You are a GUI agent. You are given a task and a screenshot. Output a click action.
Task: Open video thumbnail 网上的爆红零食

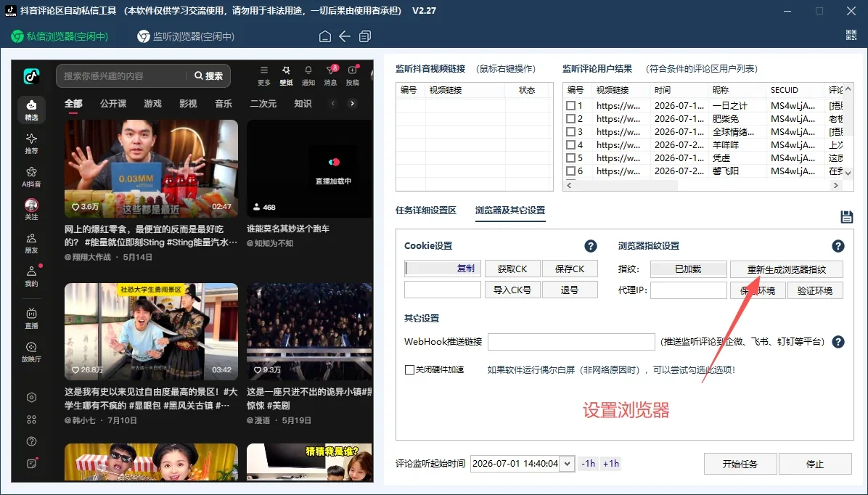pyautogui.click(x=151, y=169)
